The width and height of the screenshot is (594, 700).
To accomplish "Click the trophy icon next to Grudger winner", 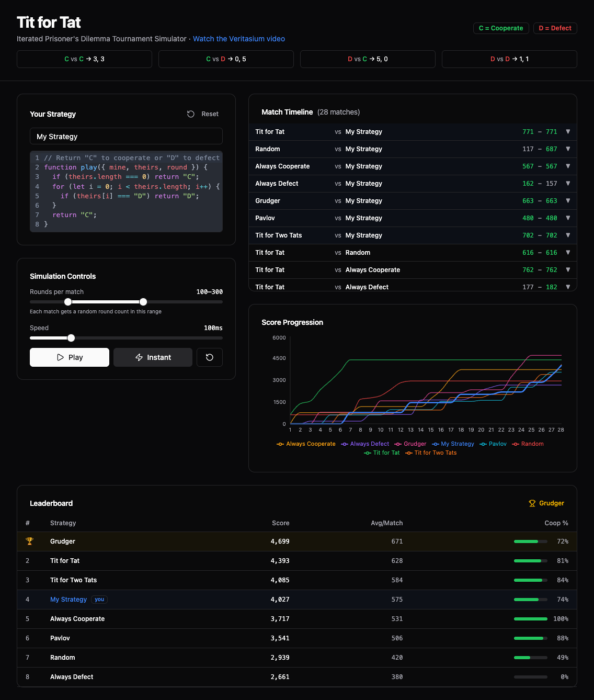I will (532, 503).
